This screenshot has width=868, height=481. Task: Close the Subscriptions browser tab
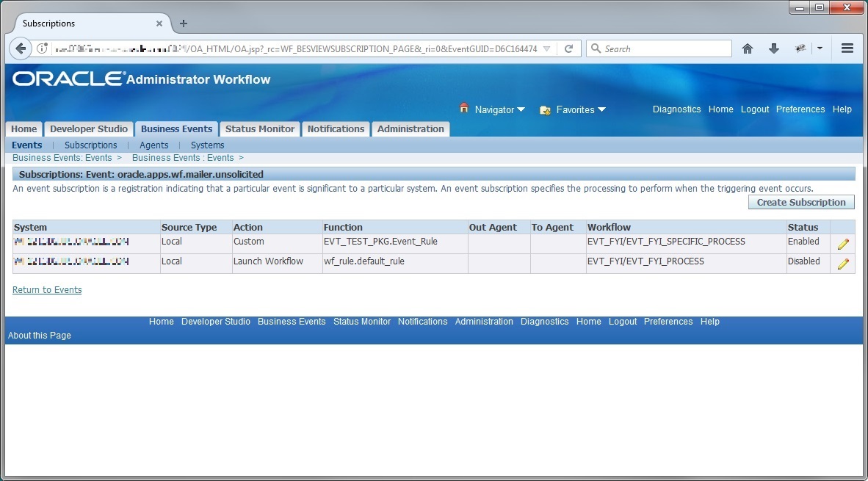[x=159, y=23]
